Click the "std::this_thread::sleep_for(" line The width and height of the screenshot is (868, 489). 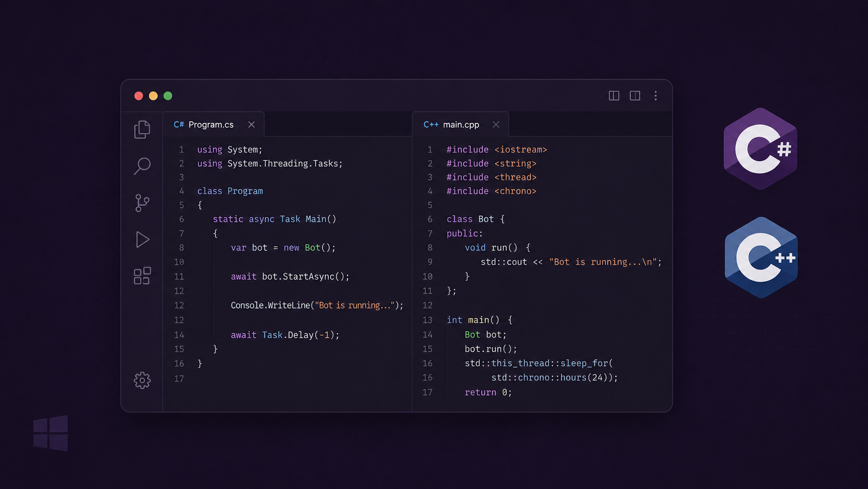[x=539, y=363]
